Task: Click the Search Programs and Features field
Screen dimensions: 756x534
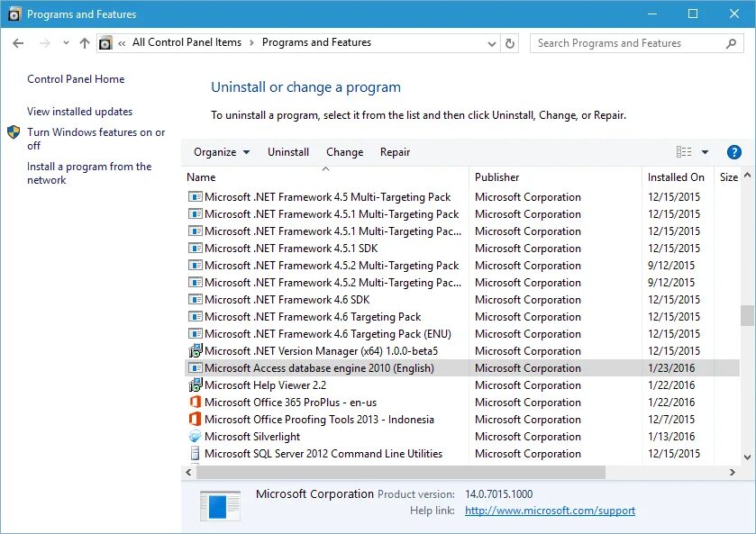Action: [636, 43]
